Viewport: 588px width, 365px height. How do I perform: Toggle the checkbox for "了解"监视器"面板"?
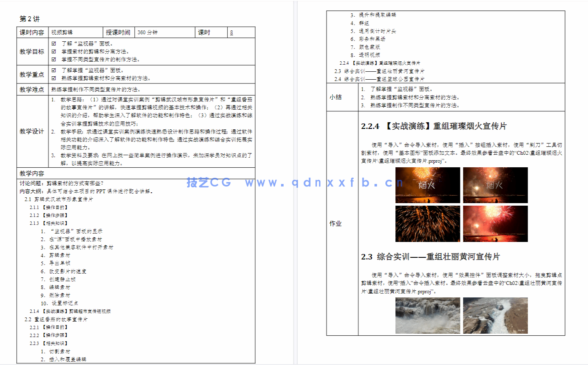[x=53, y=43]
